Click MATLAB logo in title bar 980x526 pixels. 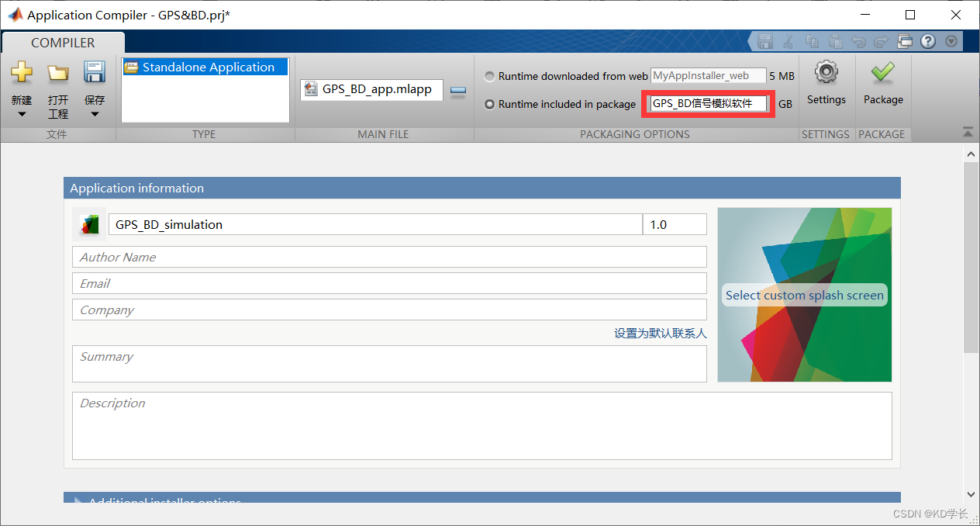click(15, 15)
